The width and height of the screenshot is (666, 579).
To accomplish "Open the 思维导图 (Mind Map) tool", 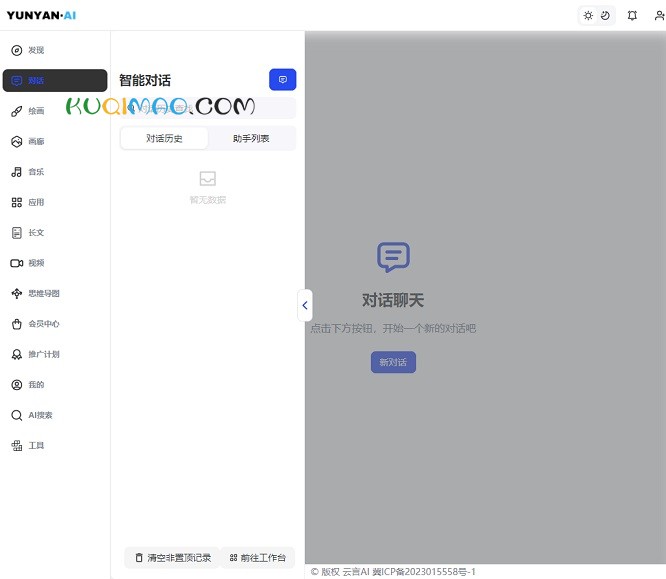I will click(x=43, y=293).
